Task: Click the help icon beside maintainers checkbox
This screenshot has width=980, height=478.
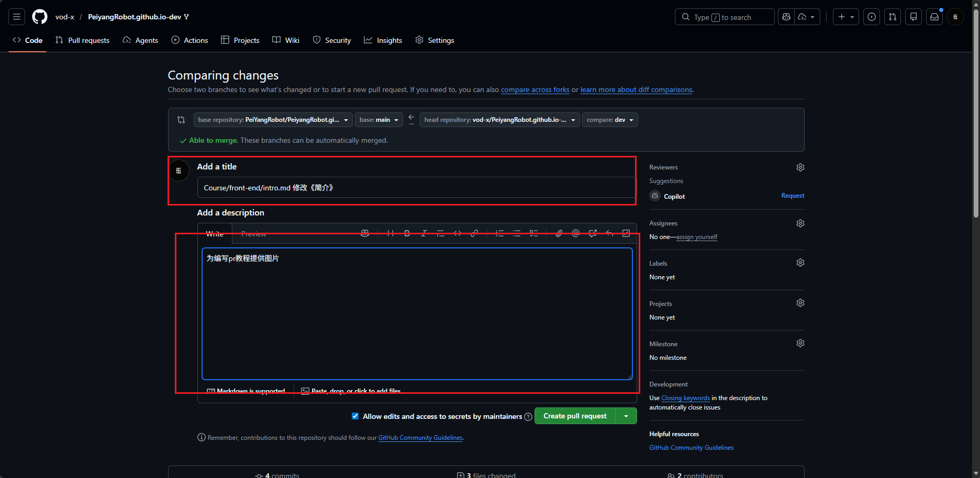Action: point(528,417)
